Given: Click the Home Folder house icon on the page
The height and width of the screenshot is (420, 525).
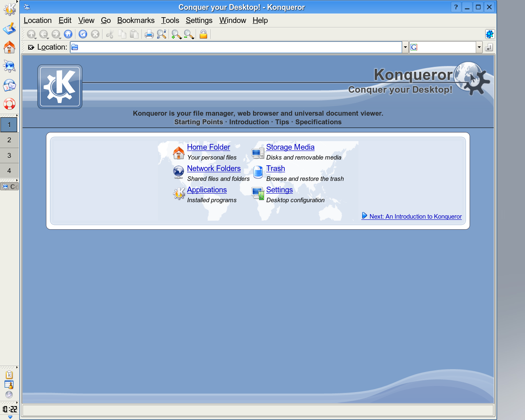Looking at the screenshot, I should tap(179, 153).
